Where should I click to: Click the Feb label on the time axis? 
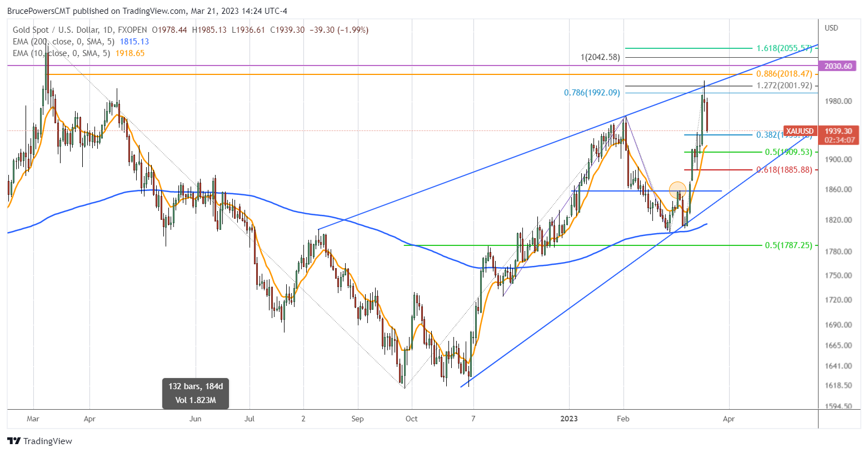pos(623,419)
